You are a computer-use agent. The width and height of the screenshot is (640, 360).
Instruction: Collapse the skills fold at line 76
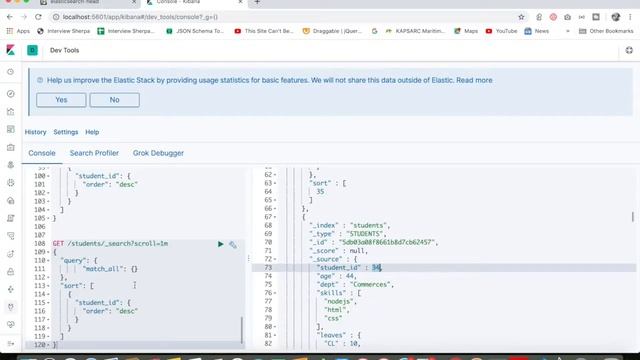275,293
